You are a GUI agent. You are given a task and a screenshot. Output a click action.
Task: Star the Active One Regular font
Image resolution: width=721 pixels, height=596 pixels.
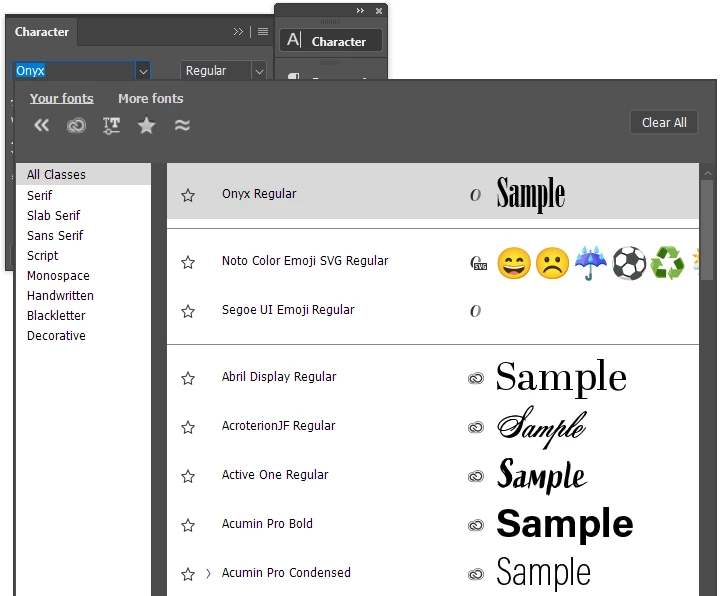coord(188,476)
